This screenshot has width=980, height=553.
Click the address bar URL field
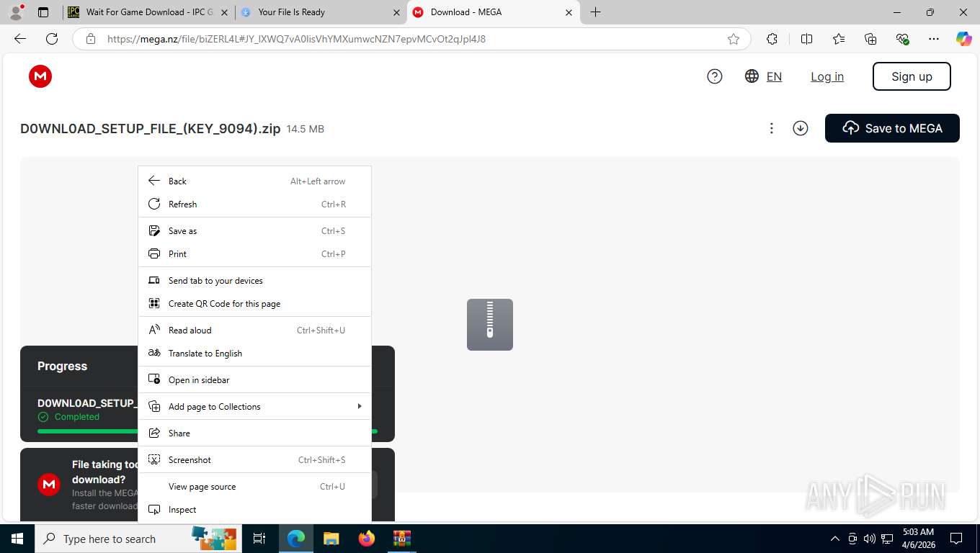411,39
